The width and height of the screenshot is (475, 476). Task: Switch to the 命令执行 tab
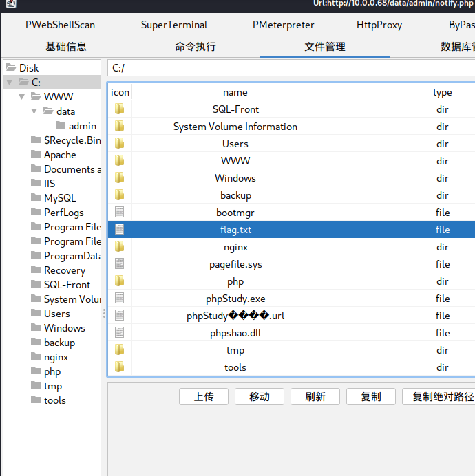pyautogui.click(x=196, y=47)
